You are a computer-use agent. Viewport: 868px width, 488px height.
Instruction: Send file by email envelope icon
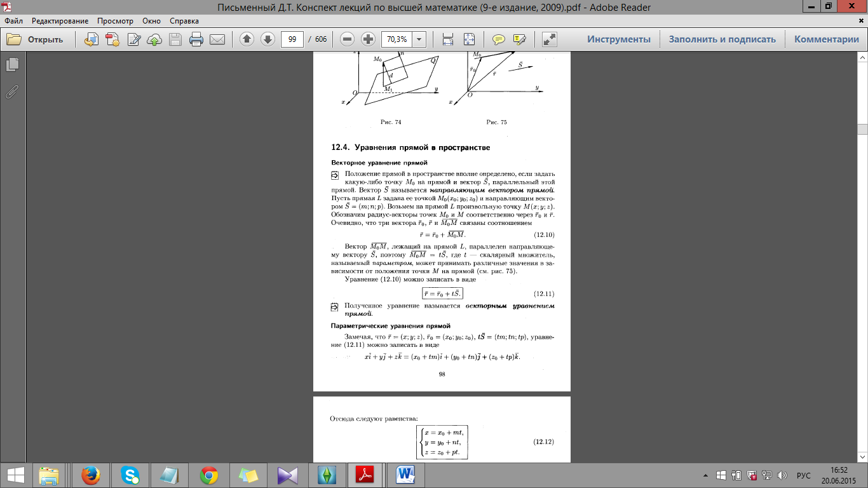click(x=217, y=39)
